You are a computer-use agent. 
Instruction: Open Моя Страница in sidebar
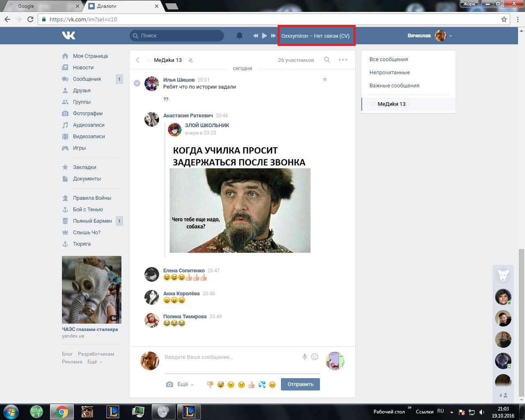point(90,56)
